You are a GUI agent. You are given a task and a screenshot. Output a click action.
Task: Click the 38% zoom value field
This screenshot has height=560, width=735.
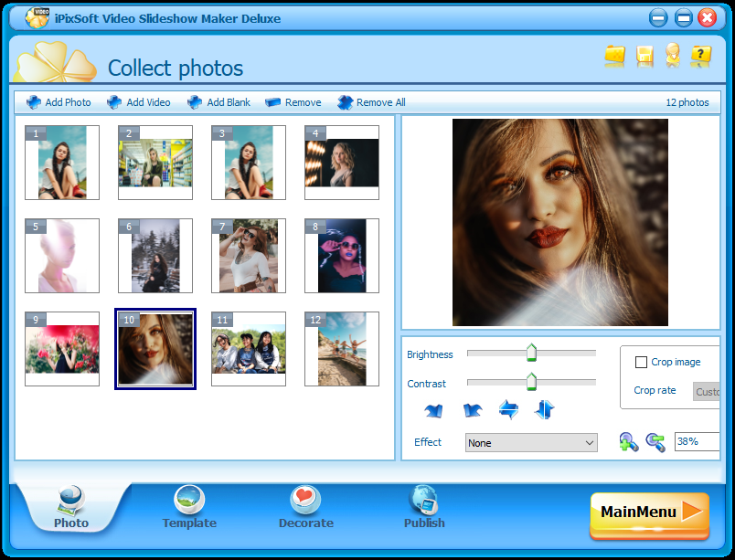[697, 441]
